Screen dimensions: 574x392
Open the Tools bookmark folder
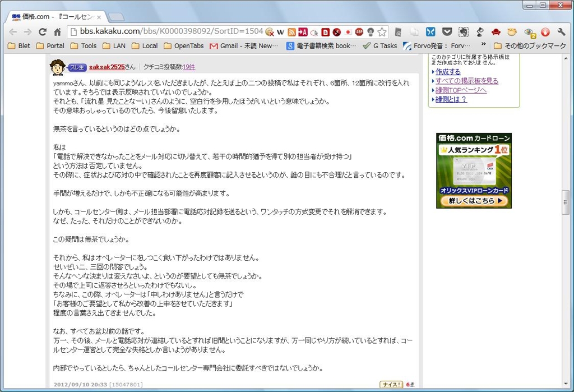click(83, 46)
